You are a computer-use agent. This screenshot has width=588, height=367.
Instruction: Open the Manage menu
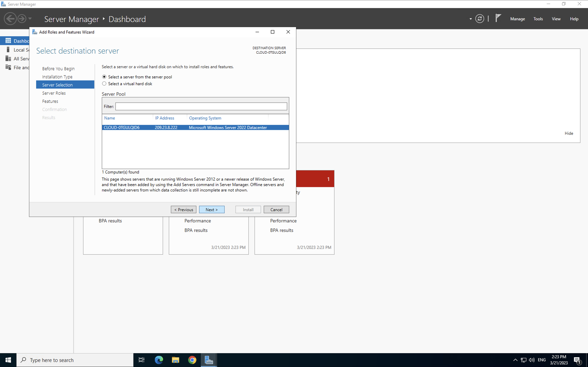click(517, 19)
